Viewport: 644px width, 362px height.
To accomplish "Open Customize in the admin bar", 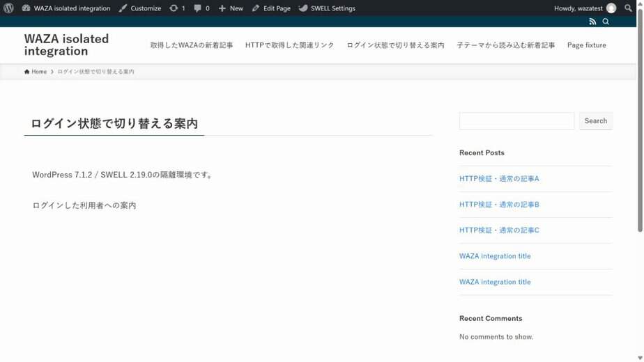I will pos(140,8).
